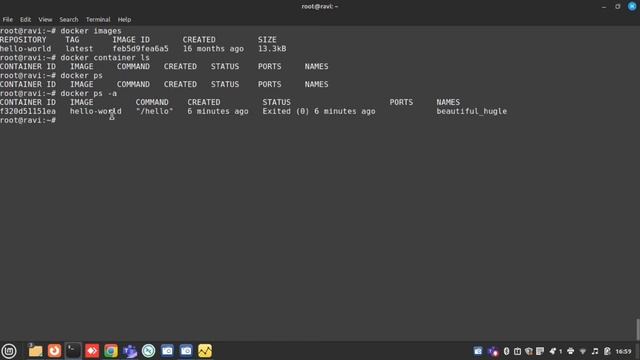Click container ID 'f320d51151ea'
640x360 pixels.
[28, 111]
